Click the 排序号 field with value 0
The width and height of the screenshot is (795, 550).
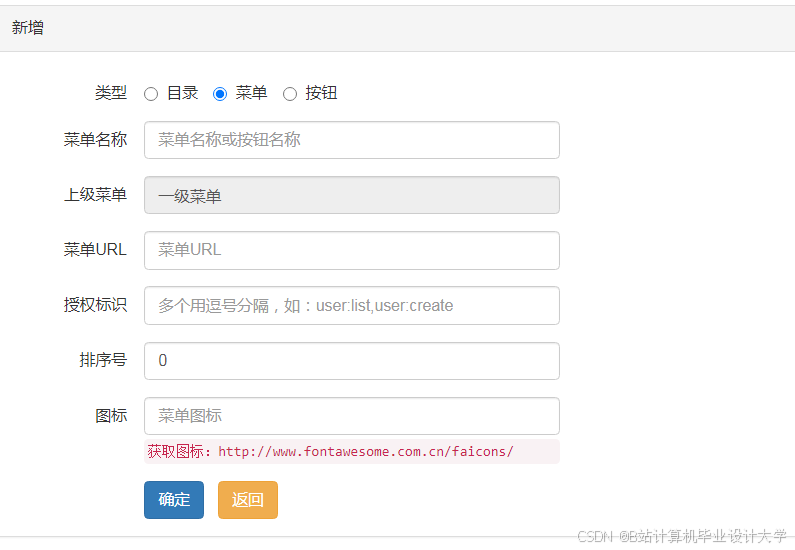(351, 361)
